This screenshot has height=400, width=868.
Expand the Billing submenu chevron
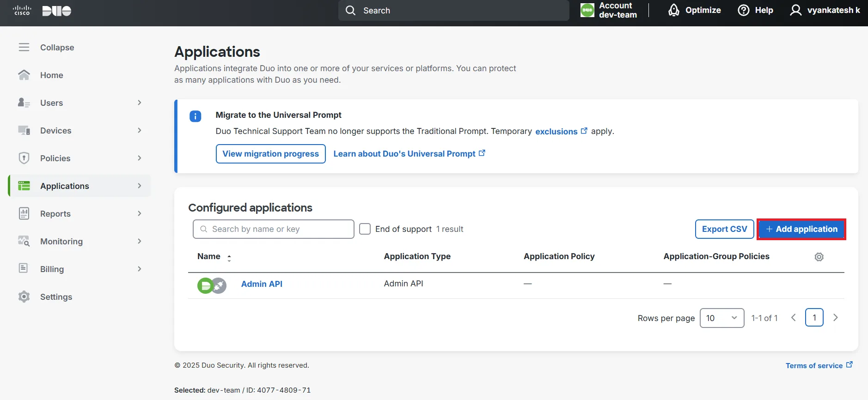(140, 269)
